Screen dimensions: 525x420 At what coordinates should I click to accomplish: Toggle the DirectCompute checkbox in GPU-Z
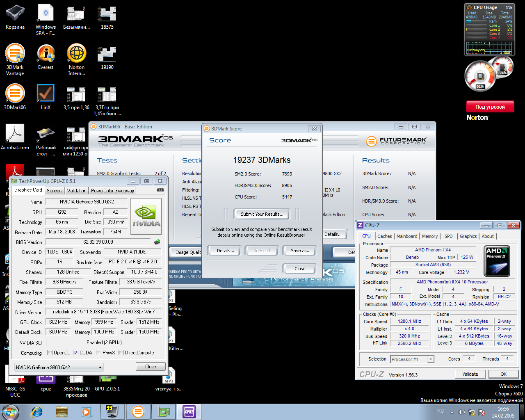point(121,353)
